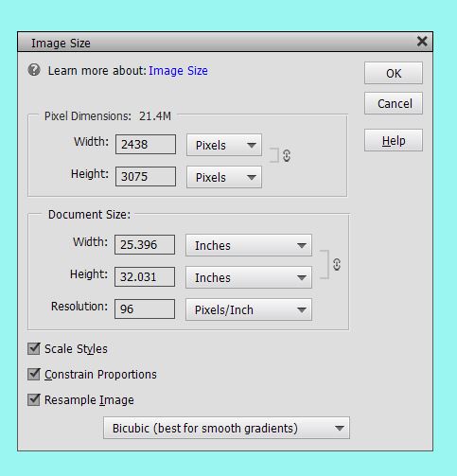The image size is (457, 476).
Task: Open pixel height units dropdown
Action: 224,177
